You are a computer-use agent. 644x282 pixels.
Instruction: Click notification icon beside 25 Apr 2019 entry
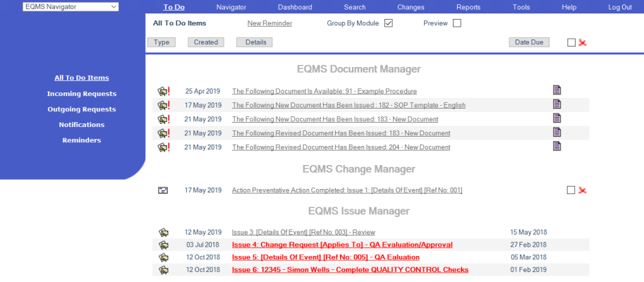coord(163,92)
